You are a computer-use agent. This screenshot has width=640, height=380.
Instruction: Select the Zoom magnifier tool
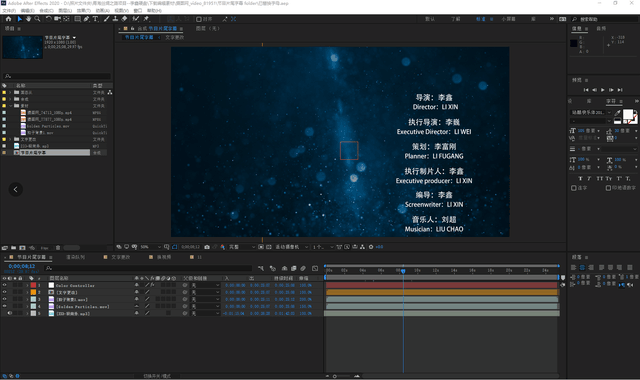(x=37, y=19)
